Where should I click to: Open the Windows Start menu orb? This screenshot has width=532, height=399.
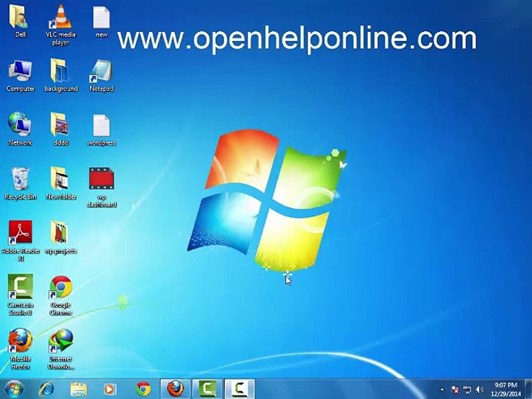click(x=14, y=389)
